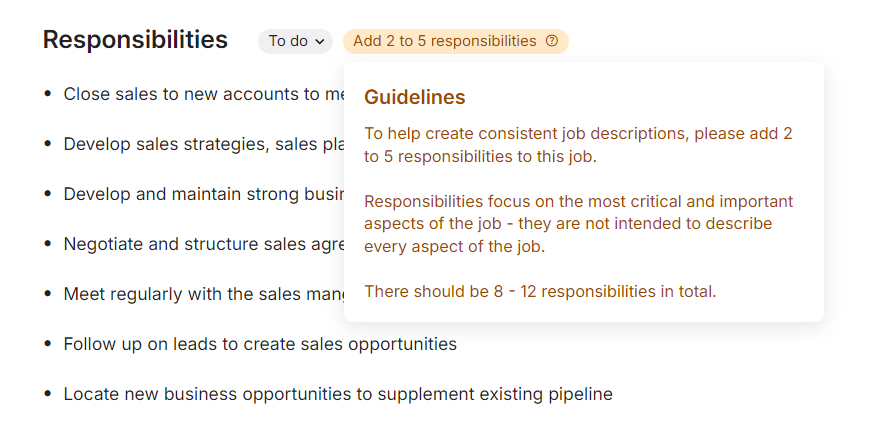Select 'Locate new business opportunities' responsibility

coord(338,394)
